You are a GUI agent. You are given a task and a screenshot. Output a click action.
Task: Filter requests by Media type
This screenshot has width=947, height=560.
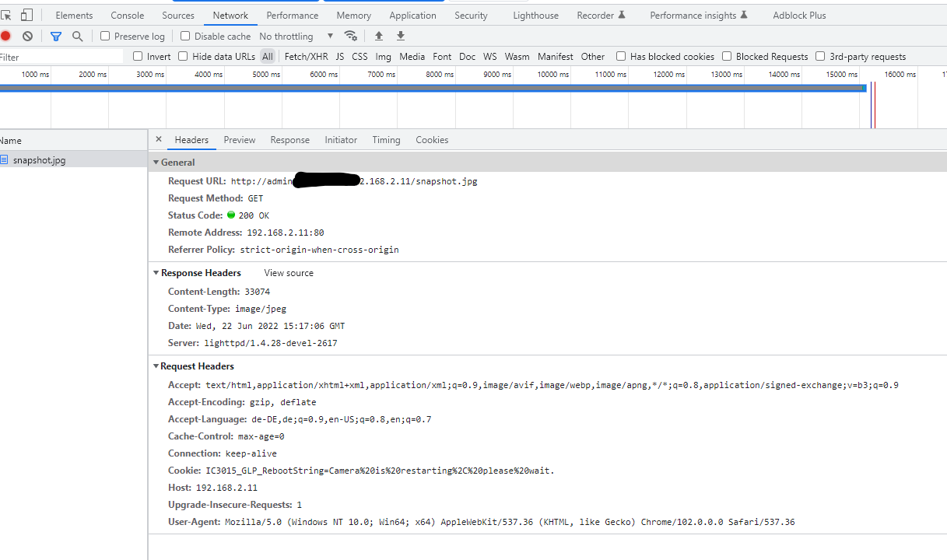pyautogui.click(x=412, y=56)
